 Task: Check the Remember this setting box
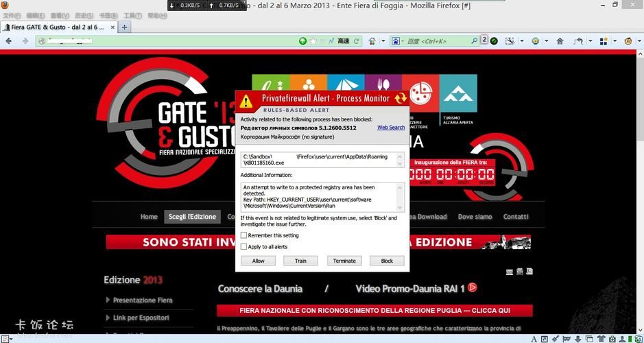(243, 235)
